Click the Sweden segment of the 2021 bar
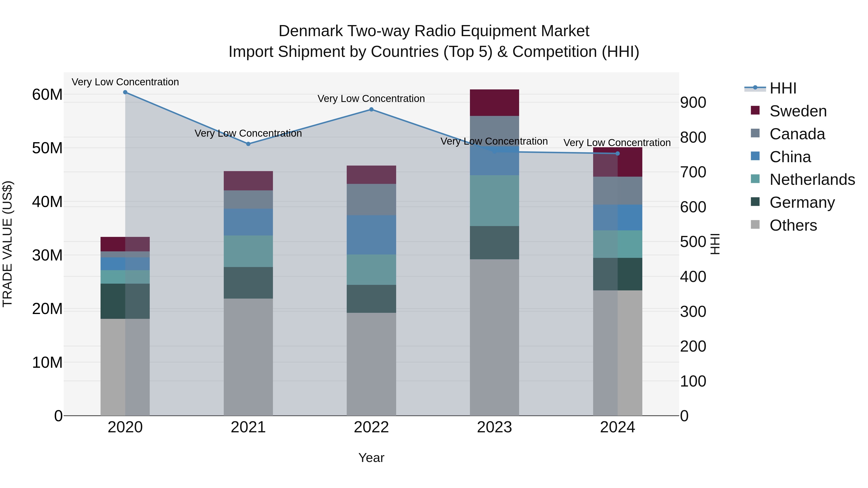This screenshot has width=868, height=488. point(248,181)
